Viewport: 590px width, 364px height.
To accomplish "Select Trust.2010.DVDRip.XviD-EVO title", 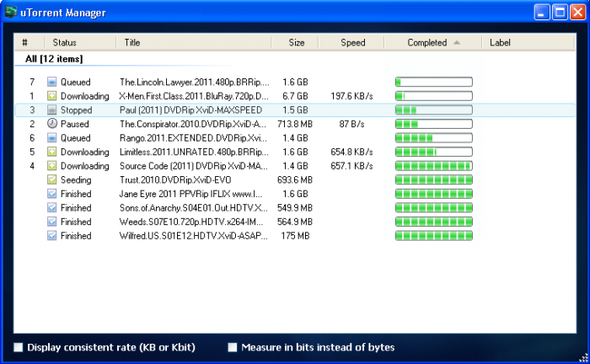I will tap(175, 179).
